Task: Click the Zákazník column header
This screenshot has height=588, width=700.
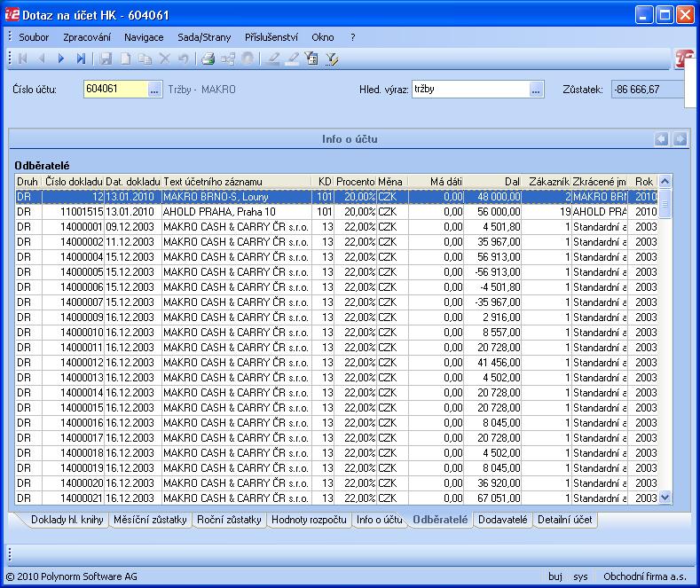Action: click(547, 182)
